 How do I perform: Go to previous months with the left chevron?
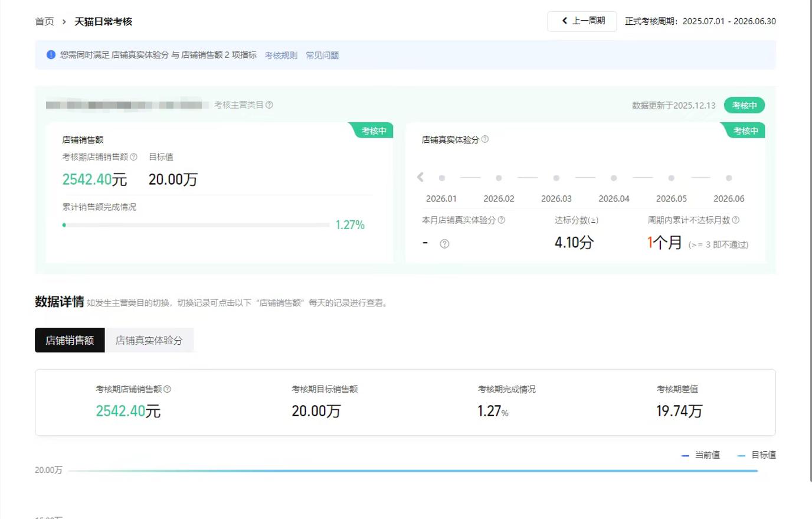pos(420,177)
